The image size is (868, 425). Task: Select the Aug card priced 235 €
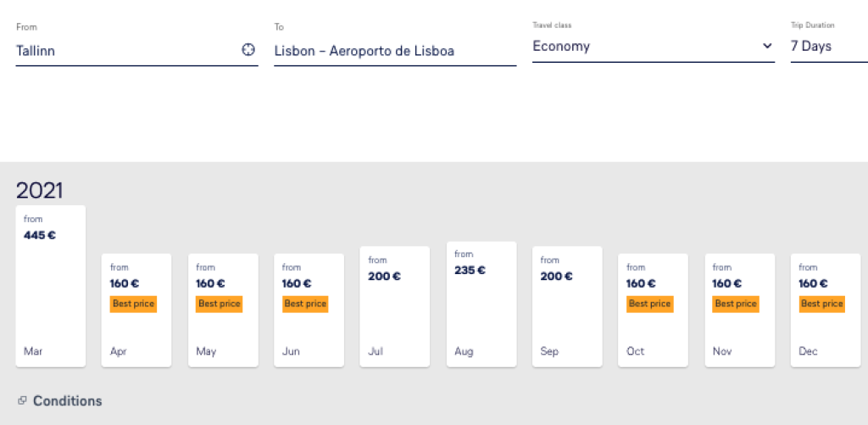[481, 304]
